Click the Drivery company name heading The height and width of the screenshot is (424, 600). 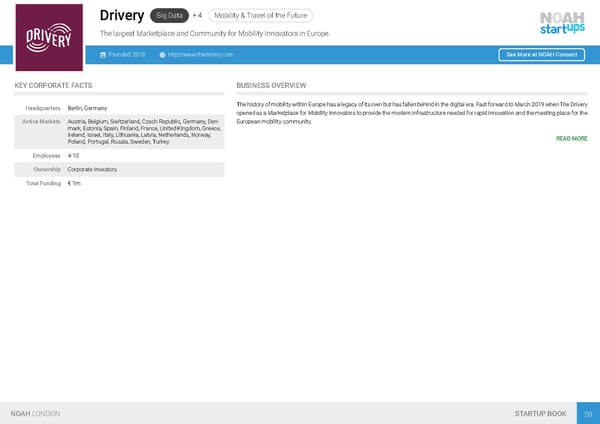pyautogui.click(x=121, y=16)
